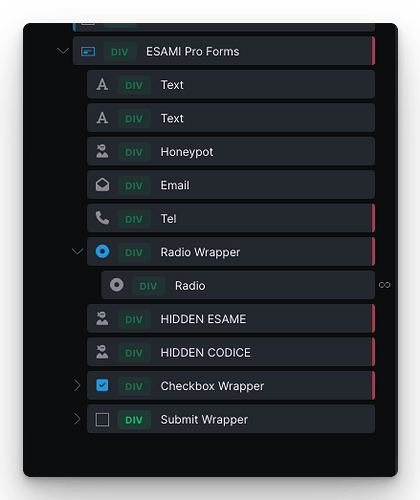The width and height of the screenshot is (420, 500).
Task: Click the infinity loop icon beside Radio
Action: [385, 285]
